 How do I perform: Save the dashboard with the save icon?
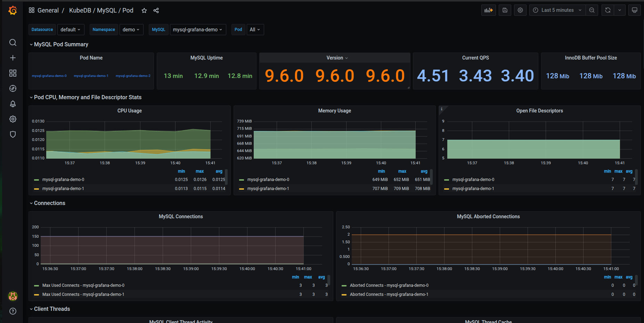(x=505, y=10)
